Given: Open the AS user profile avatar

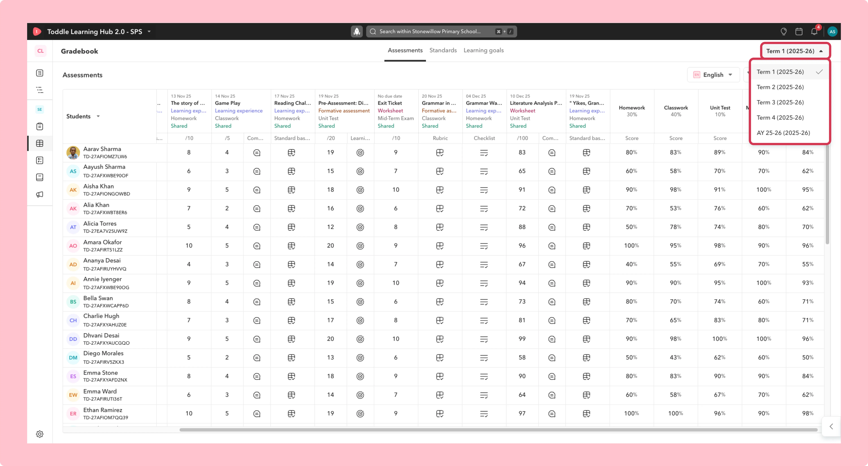Looking at the screenshot, I should (x=832, y=31).
